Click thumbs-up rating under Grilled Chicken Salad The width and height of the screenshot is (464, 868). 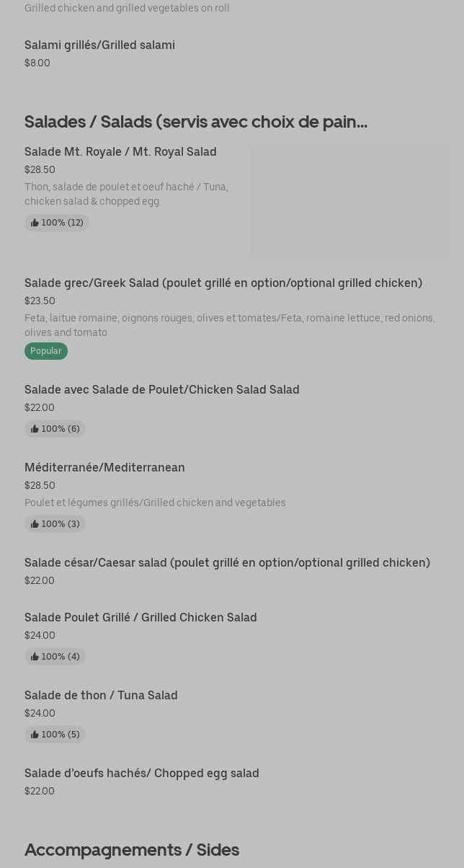(x=55, y=657)
